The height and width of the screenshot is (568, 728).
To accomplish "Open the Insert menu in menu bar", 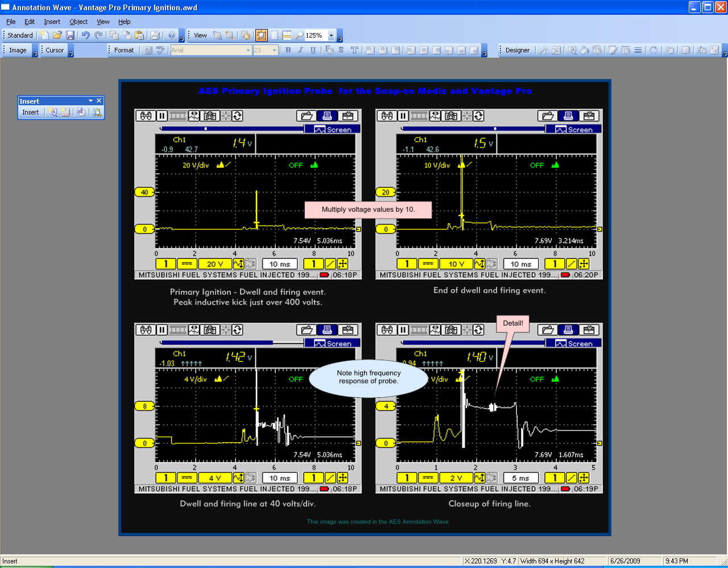I will [52, 22].
